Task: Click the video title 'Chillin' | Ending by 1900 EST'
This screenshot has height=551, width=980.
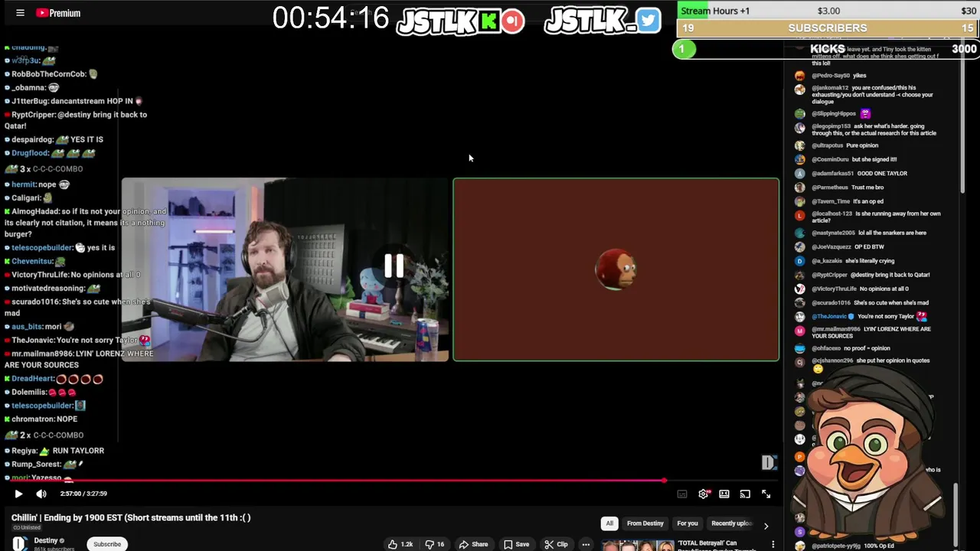Action: 131,517
